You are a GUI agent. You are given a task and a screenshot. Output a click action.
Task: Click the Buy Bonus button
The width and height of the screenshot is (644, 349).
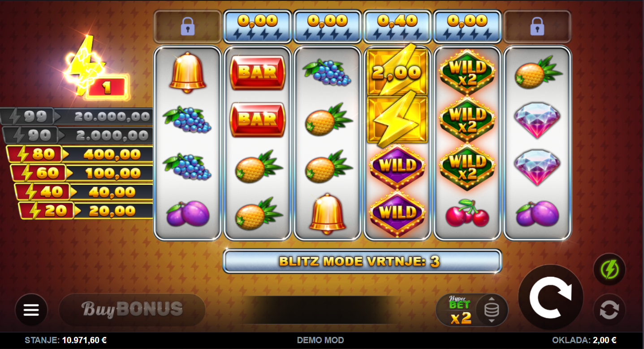132,310
